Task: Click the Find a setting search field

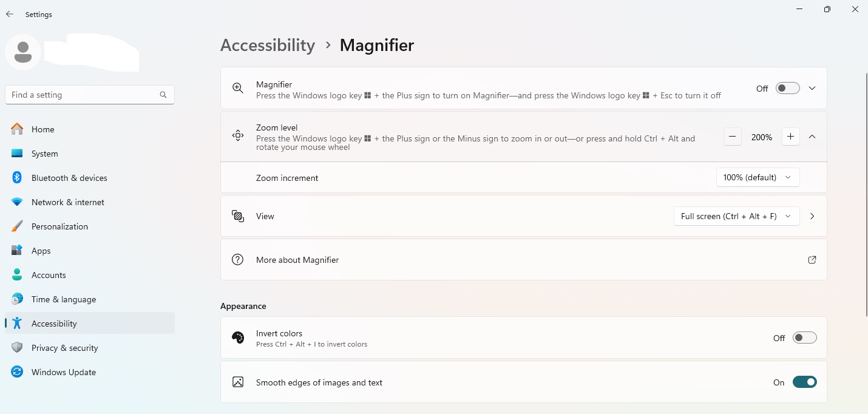Action: click(82, 95)
